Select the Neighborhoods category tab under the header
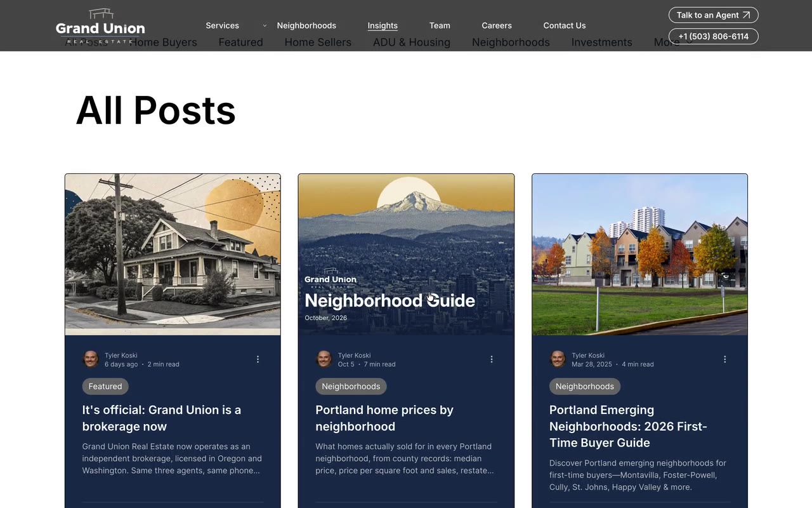Image resolution: width=812 pixels, height=508 pixels. pyautogui.click(x=511, y=43)
